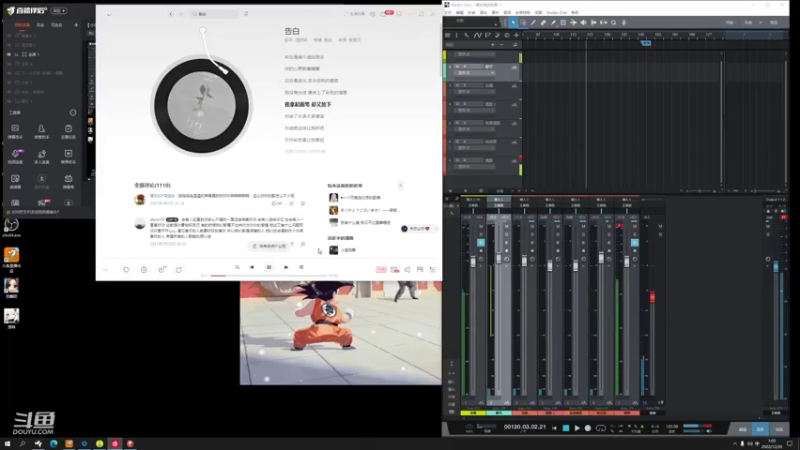
Task: Open the volume control in music player
Action: pos(408,269)
